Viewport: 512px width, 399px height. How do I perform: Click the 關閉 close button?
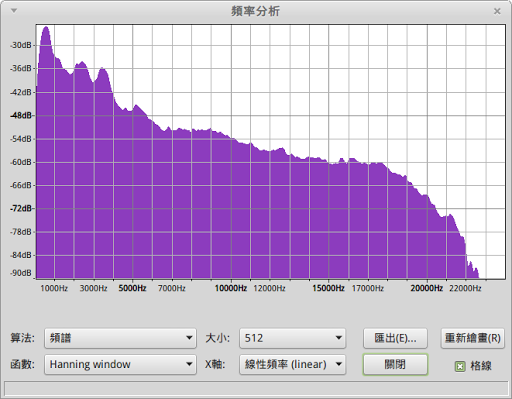tap(395, 364)
